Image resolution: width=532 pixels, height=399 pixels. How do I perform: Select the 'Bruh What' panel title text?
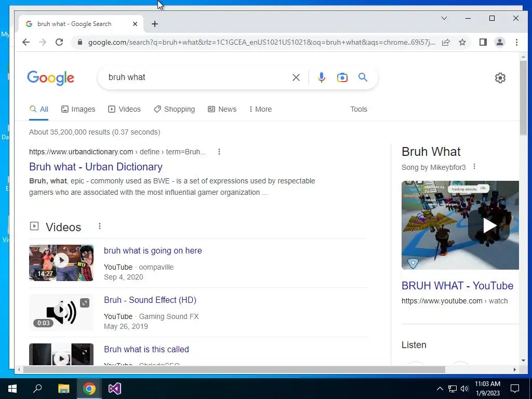(431, 151)
